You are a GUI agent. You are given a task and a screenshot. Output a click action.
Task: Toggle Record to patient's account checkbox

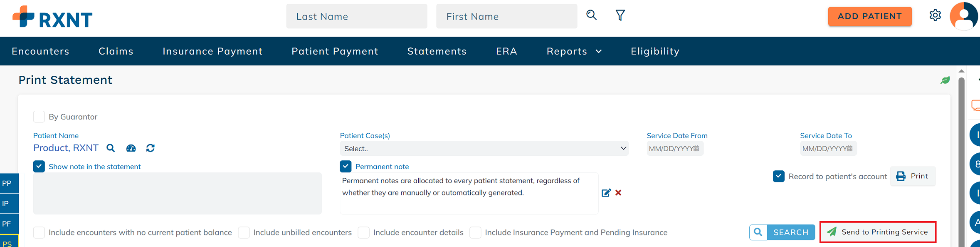[779, 176]
